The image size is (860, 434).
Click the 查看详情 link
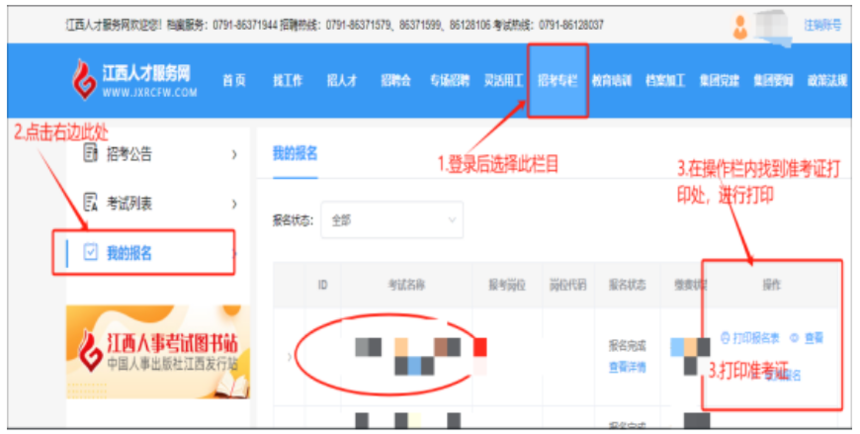627,367
